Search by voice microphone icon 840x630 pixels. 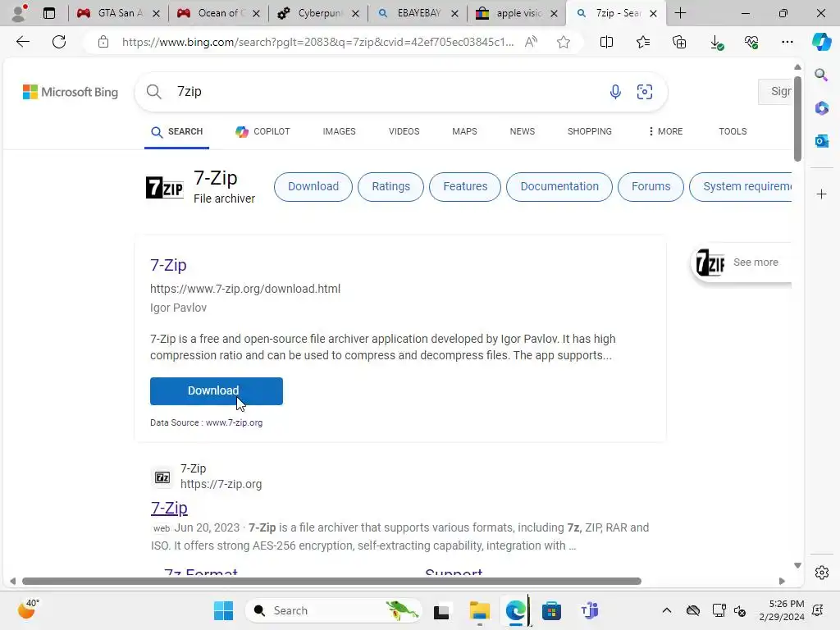coord(615,92)
